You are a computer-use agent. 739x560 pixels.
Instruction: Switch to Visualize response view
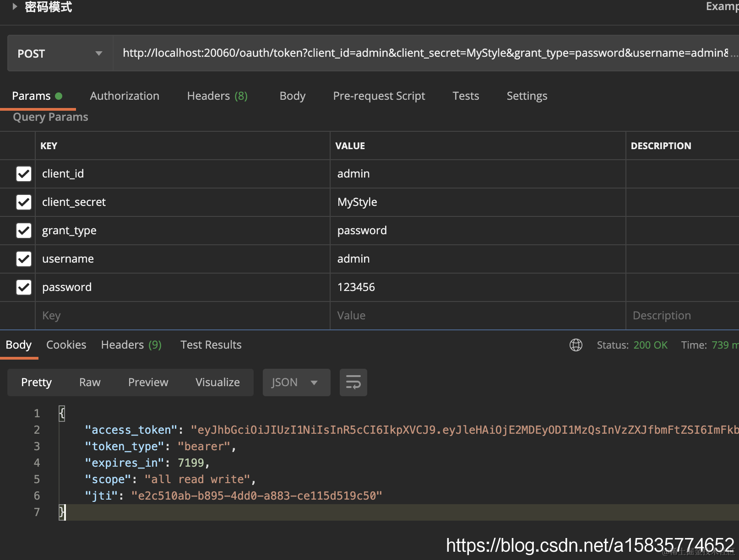tap(218, 382)
